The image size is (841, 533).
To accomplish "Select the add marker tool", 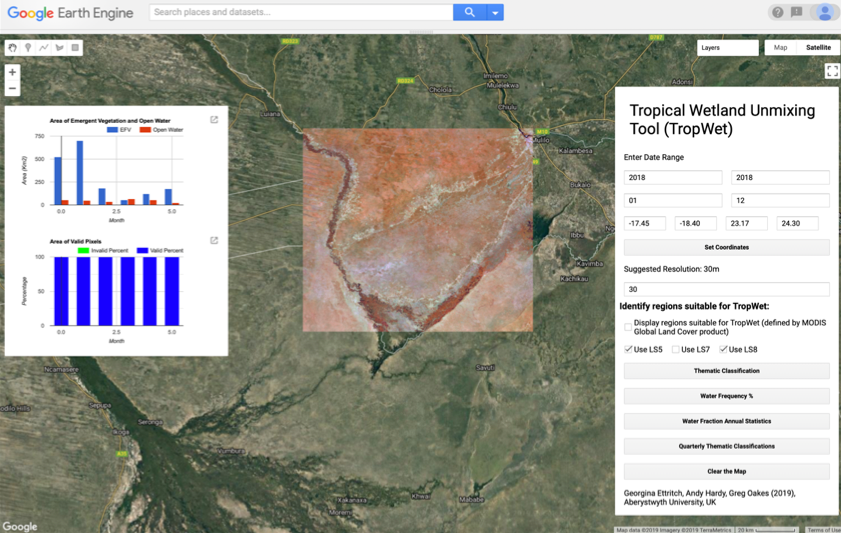I will [x=28, y=48].
